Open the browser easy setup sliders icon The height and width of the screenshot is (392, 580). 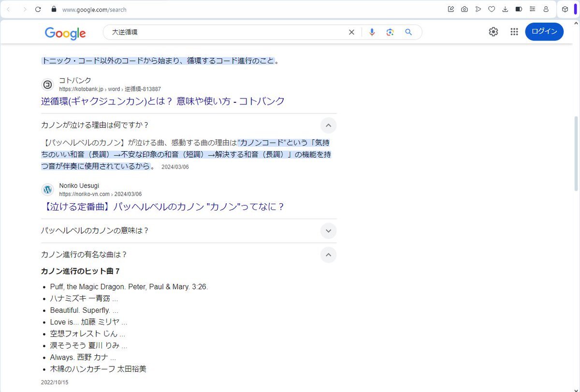[532, 9]
